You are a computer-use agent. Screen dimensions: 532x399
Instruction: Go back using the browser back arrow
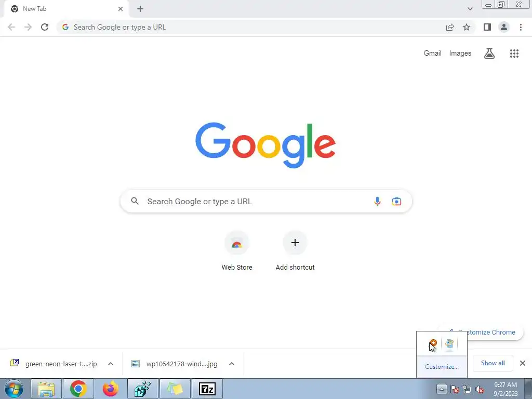pyautogui.click(x=11, y=27)
